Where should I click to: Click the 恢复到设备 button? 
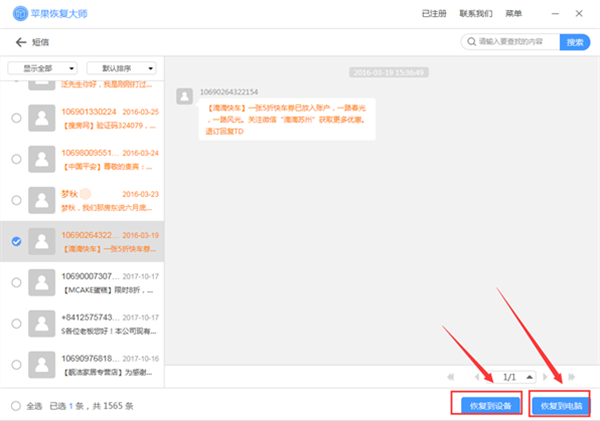[x=490, y=406]
